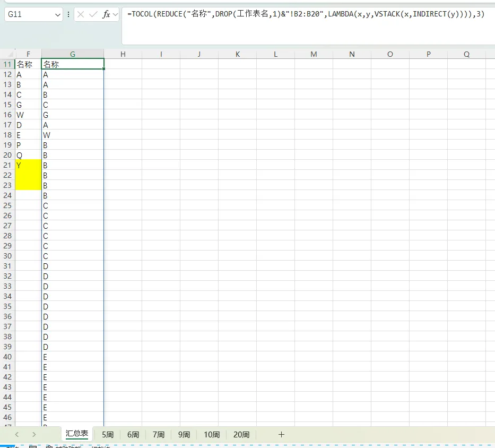Select column K header

[238, 54]
